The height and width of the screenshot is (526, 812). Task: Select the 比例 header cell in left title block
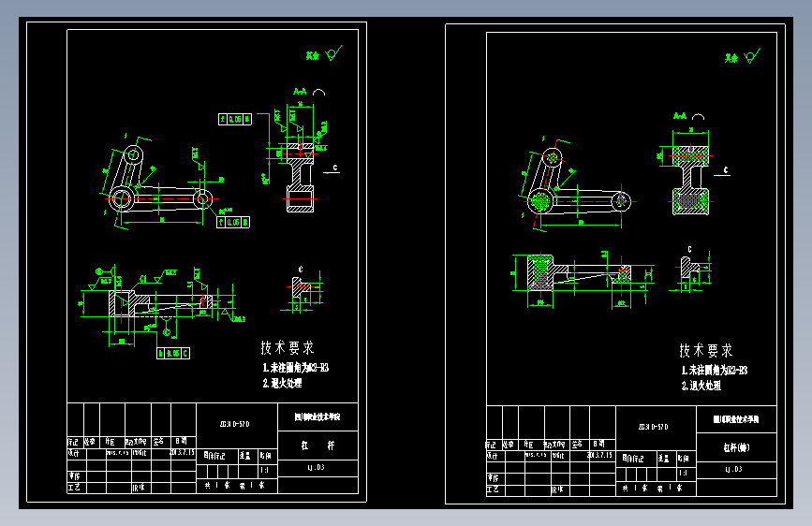[266, 456]
